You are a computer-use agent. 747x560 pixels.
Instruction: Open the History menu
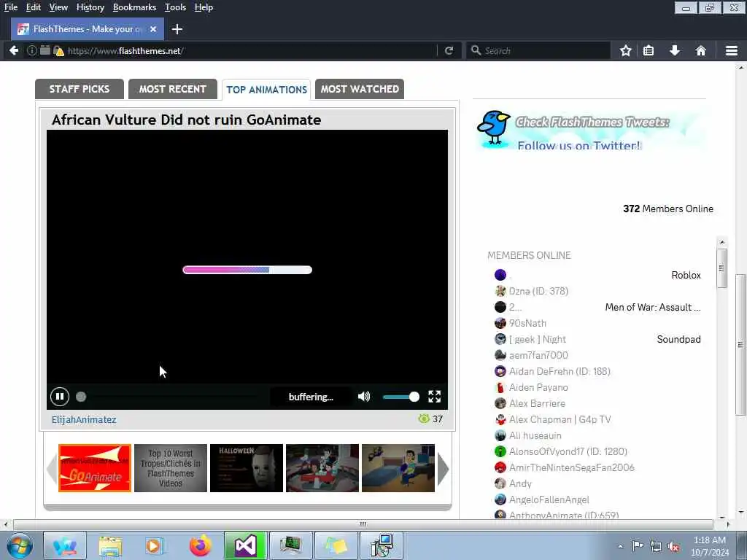coord(90,7)
